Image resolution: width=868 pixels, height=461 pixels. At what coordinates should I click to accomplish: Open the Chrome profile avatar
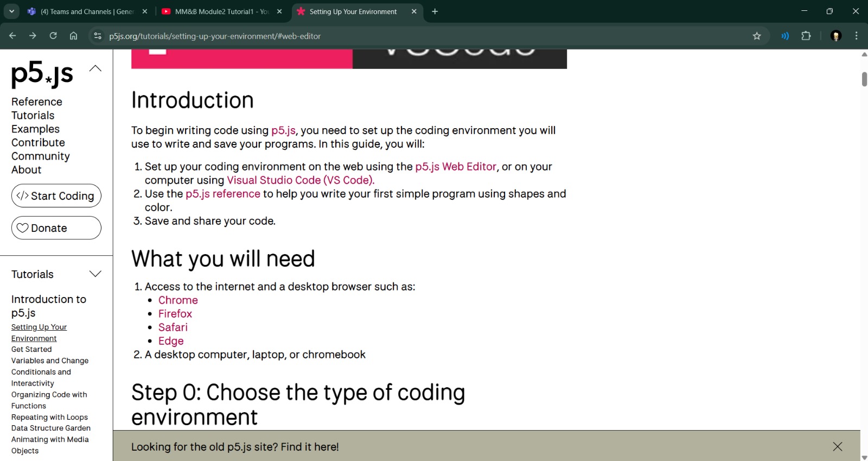point(836,36)
